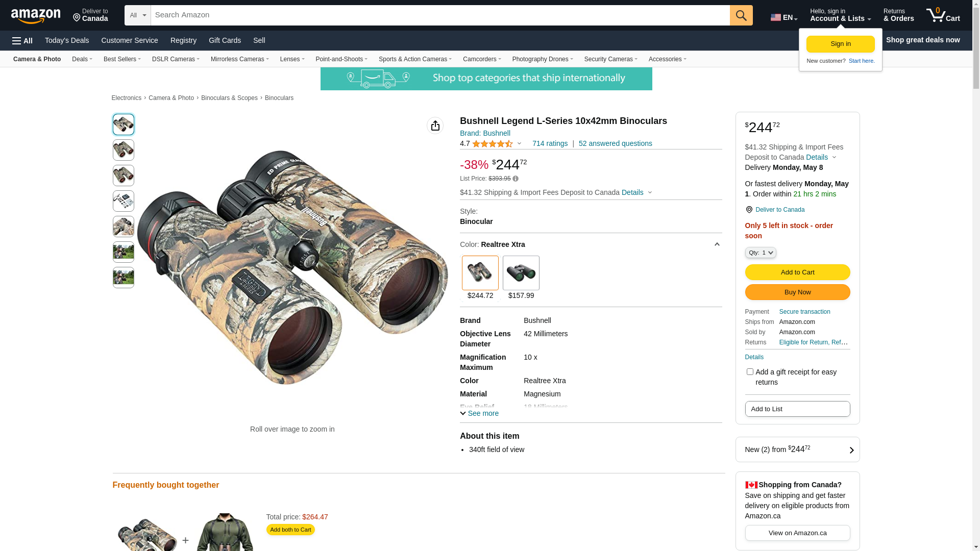This screenshot has width=980, height=551.
Task: Open the quantity dropdown
Action: (761, 253)
